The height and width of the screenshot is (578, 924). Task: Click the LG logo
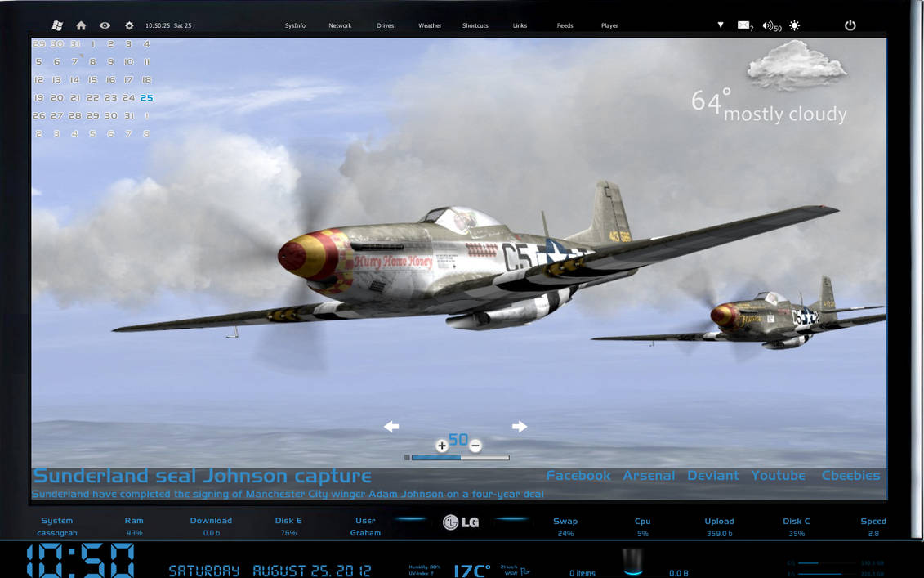click(x=461, y=522)
